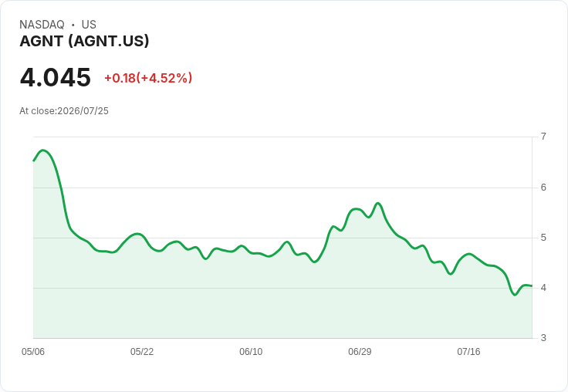
Task: Click the 3 price axis label
Action: point(543,338)
